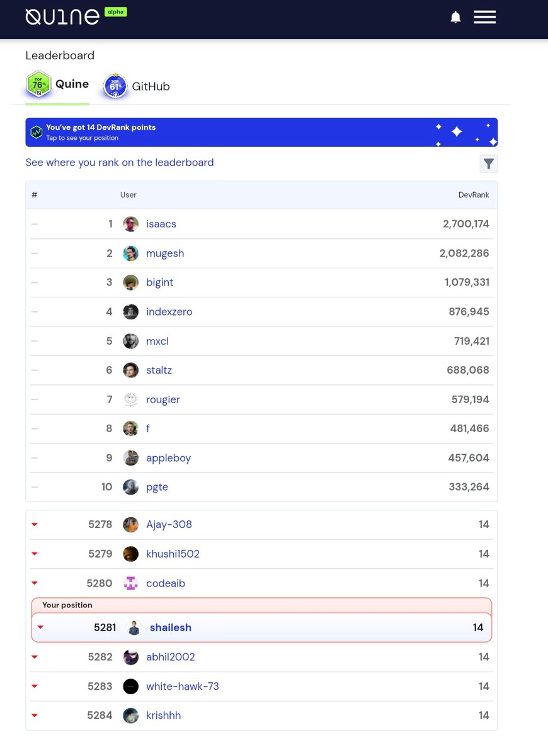Click rank number 5284
This screenshot has height=756, width=548.
point(100,716)
